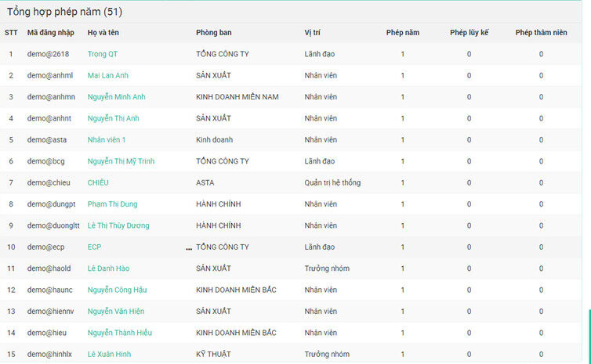Sort by the Họ và tên column header
The image size is (591, 364).
(103, 32)
